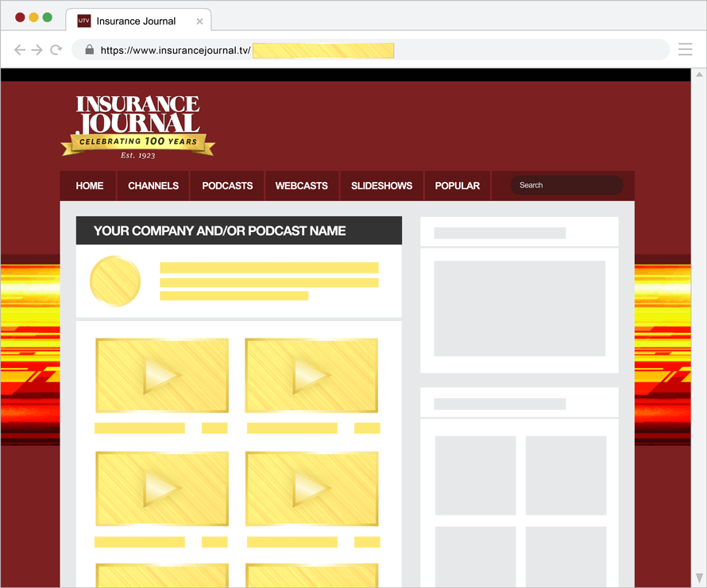This screenshot has width=707, height=588.
Task: Click the red window close button
Action: pos(20,17)
